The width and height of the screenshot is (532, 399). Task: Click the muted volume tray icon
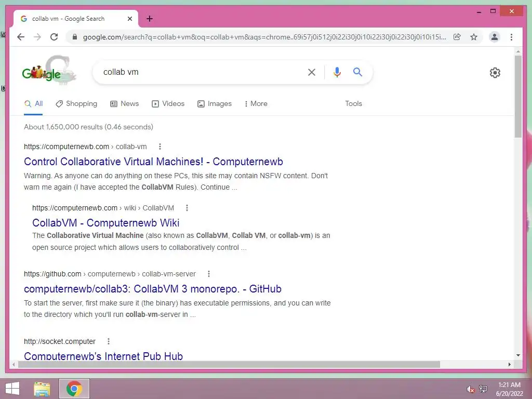coord(470,389)
